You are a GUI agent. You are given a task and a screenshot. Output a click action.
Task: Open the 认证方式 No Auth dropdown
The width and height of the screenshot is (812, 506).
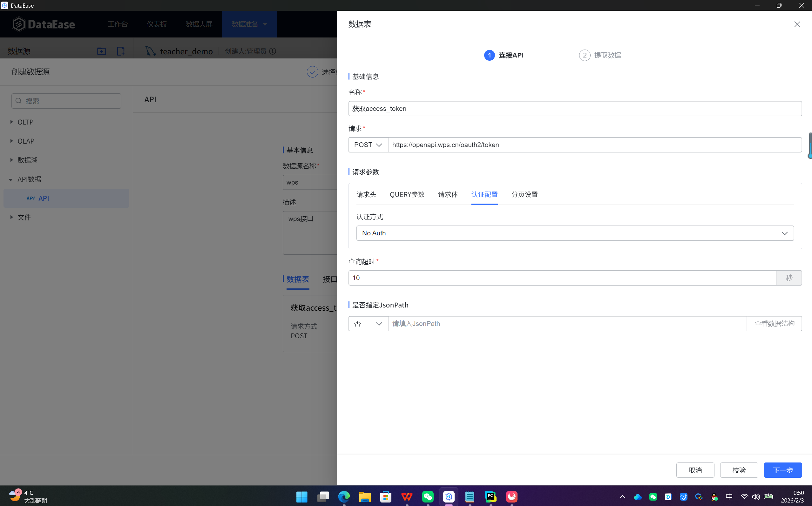click(575, 233)
